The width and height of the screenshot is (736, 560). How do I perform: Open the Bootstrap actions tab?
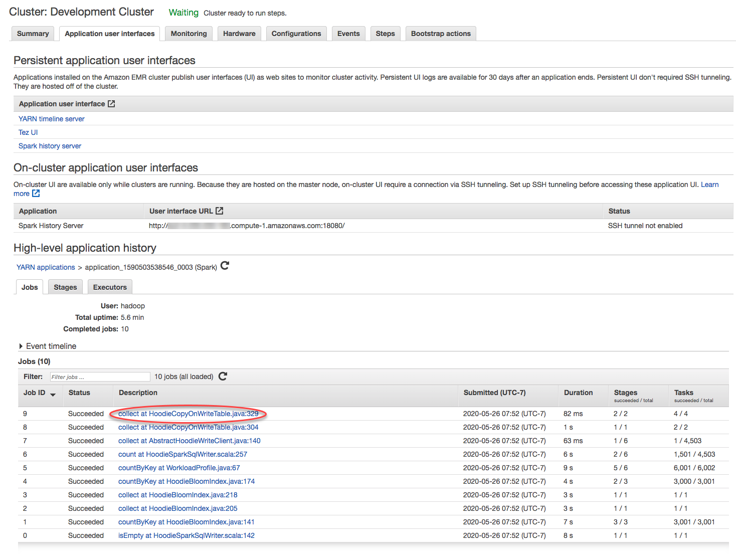(x=440, y=34)
